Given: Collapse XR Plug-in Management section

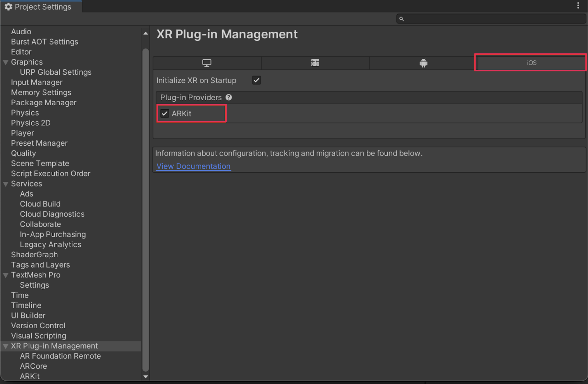Looking at the screenshot, I should pos(6,346).
